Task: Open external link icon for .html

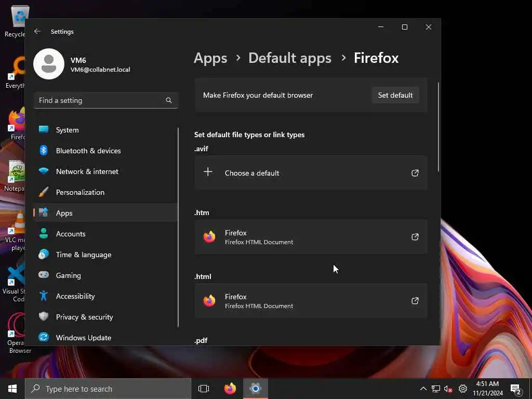Action: [x=415, y=301]
